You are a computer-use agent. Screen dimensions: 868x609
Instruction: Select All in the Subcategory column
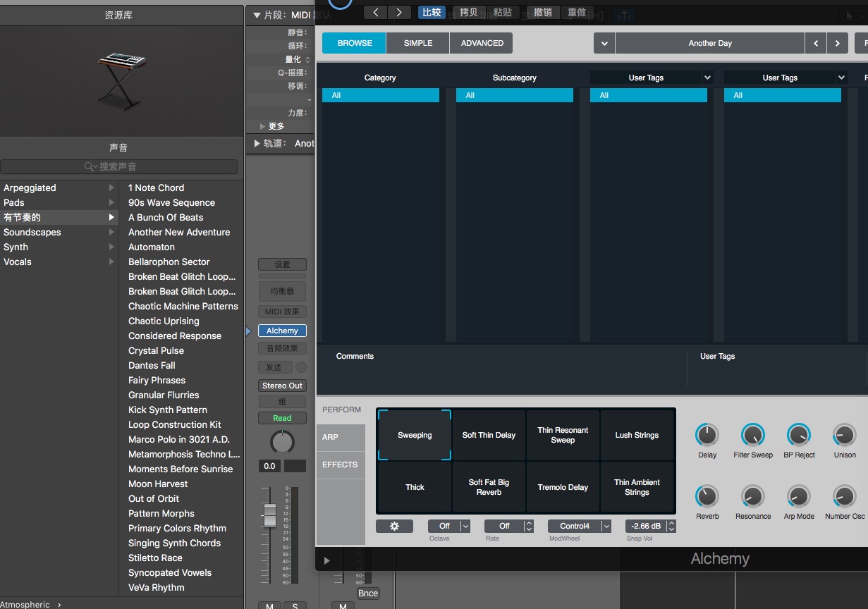tap(515, 95)
